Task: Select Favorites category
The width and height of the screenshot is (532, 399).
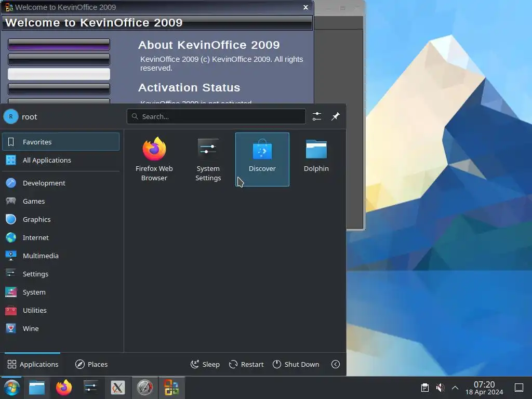Action: click(x=61, y=142)
